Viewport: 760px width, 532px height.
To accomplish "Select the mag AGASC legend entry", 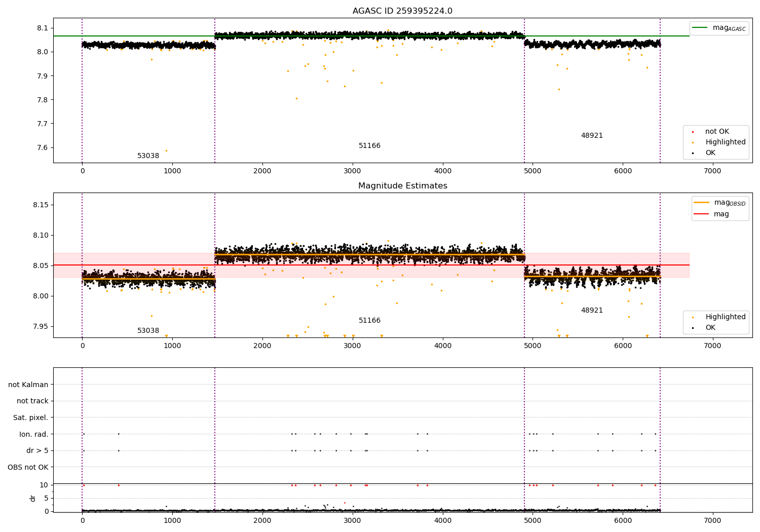I will coord(719,28).
